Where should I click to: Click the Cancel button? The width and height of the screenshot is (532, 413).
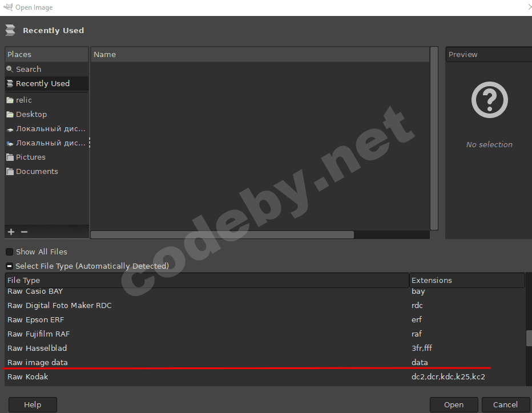pos(505,404)
